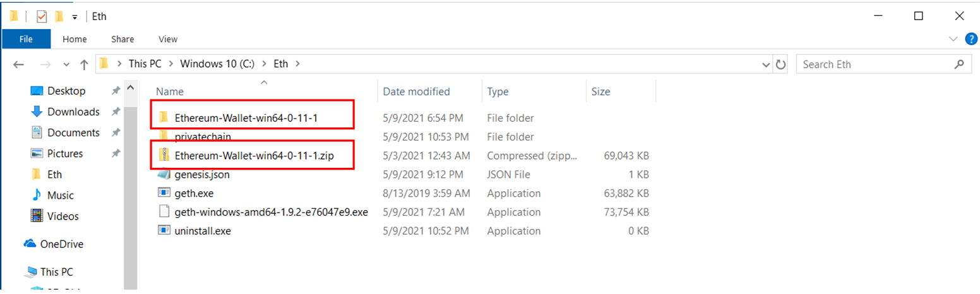Expand the ribbon with the chevron
Viewport: 980px width, 294px height.
[x=954, y=39]
